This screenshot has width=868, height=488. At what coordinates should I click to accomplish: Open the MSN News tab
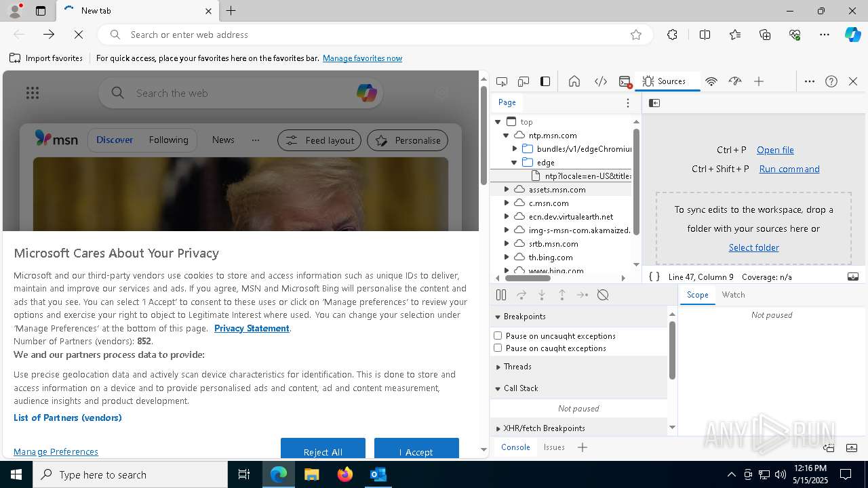pyautogui.click(x=223, y=140)
